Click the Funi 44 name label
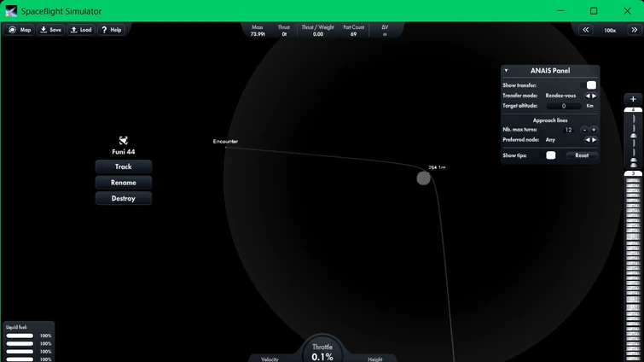 coord(123,152)
